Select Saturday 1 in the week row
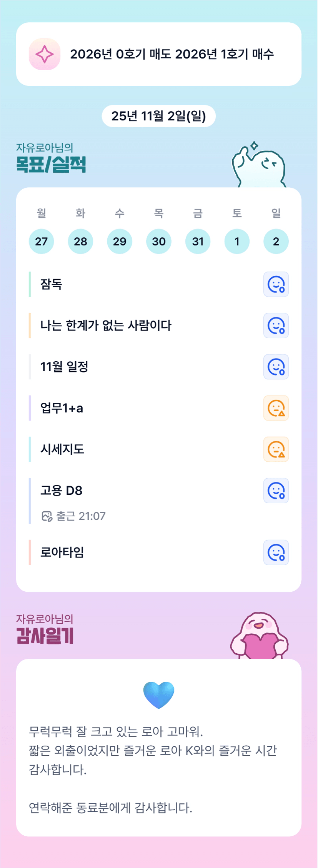The image size is (318, 868). tap(237, 242)
